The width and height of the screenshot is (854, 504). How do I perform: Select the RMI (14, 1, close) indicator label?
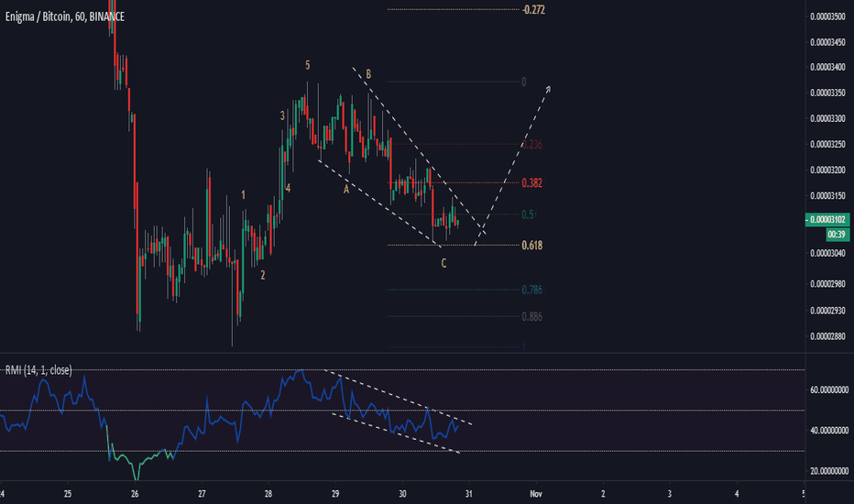click(x=38, y=370)
